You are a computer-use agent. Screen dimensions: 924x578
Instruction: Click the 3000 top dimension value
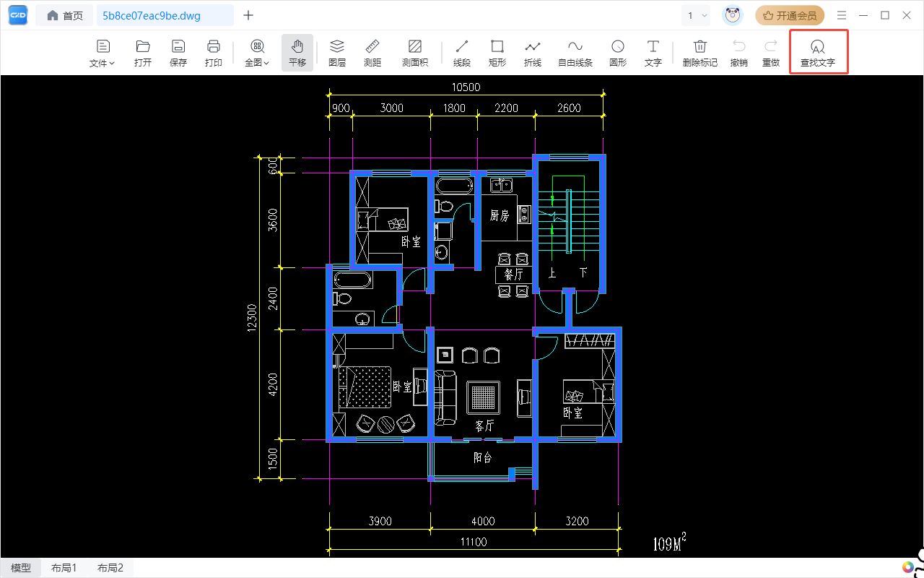(391, 108)
